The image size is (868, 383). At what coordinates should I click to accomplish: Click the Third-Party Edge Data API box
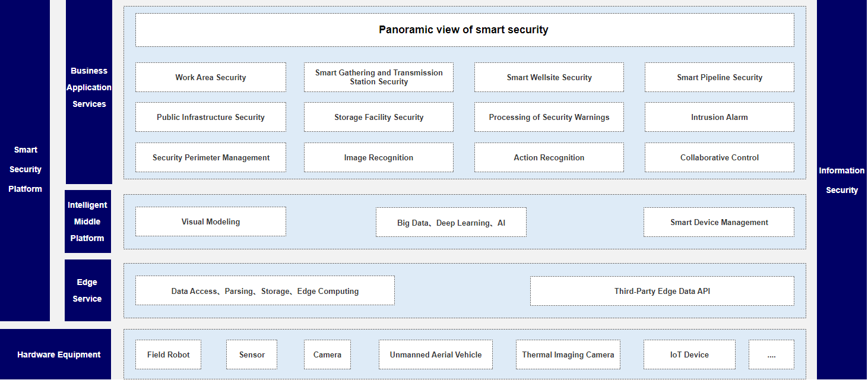[661, 291]
